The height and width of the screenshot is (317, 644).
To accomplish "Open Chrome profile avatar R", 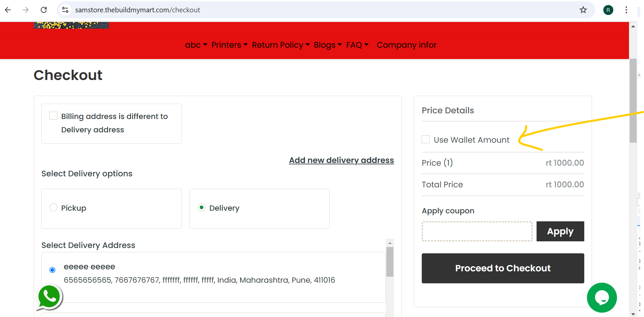I will [x=608, y=10].
